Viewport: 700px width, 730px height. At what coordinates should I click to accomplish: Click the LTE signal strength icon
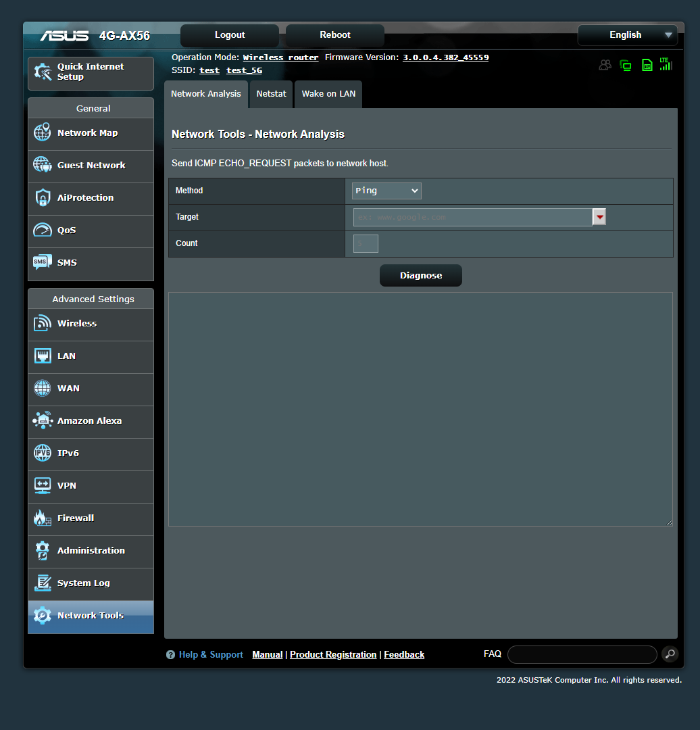666,64
